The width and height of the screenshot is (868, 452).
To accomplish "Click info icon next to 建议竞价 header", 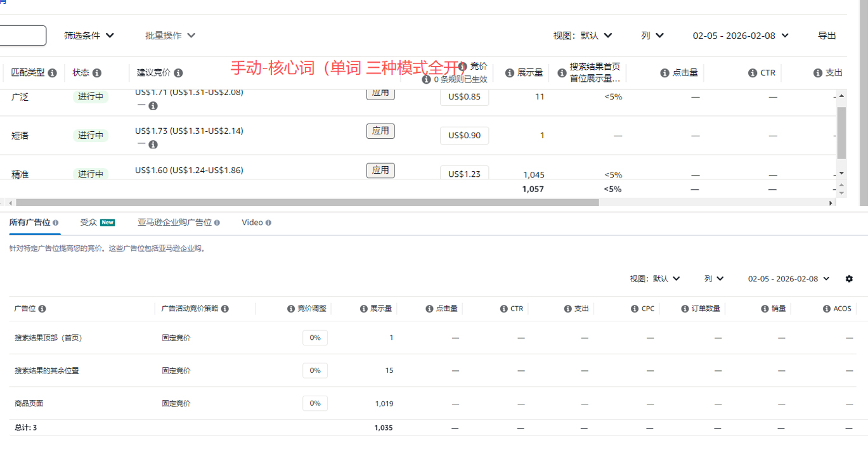I will click(178, 73).
